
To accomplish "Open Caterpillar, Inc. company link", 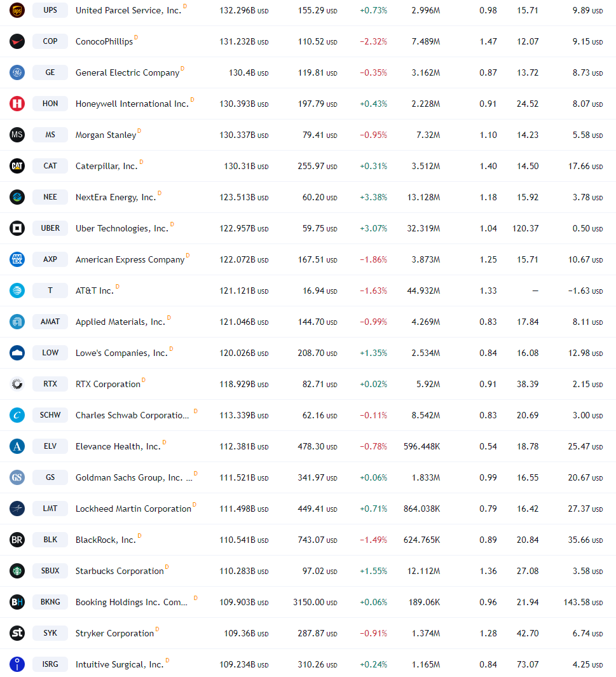I will tap(107, 166).
